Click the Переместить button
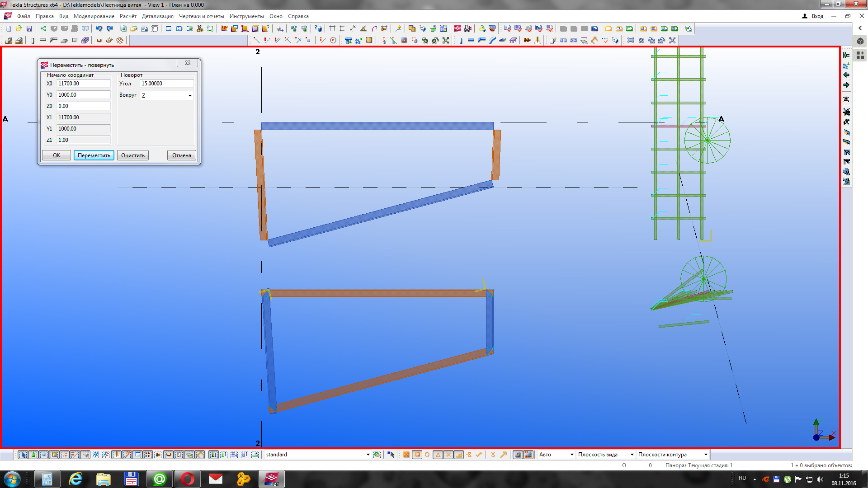868x488 pixels. 94,155
